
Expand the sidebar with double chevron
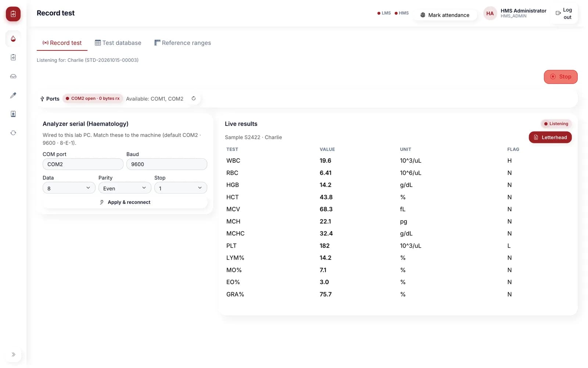(x=13, y=354)
